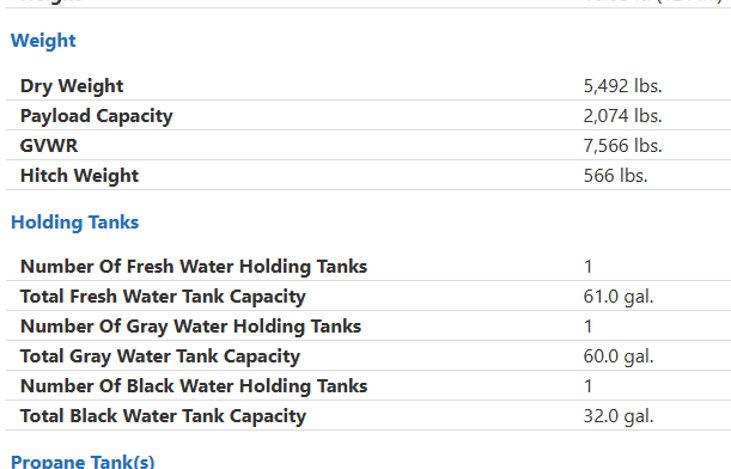The width and height of the screenshot is (731, 469).
Task: Click the 7,566 lbs. GVWR value
Action: (623, 145)
